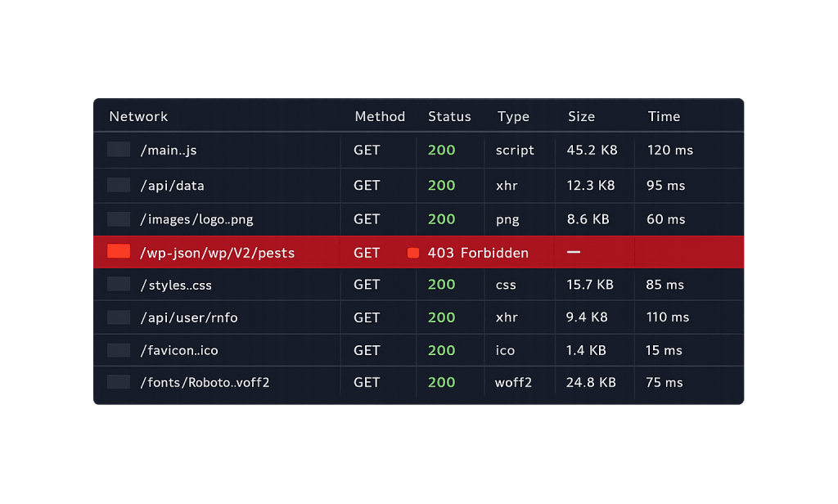Screen dimensions: 838x504
Task: Click the script type cell
Action: click(x=515, y=151)
